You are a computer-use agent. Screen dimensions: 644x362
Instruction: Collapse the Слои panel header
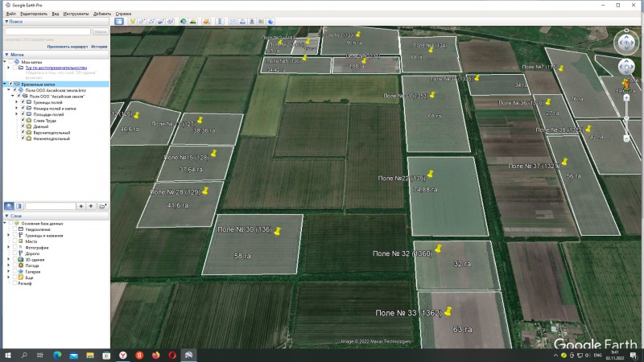(x=56, y=216)
